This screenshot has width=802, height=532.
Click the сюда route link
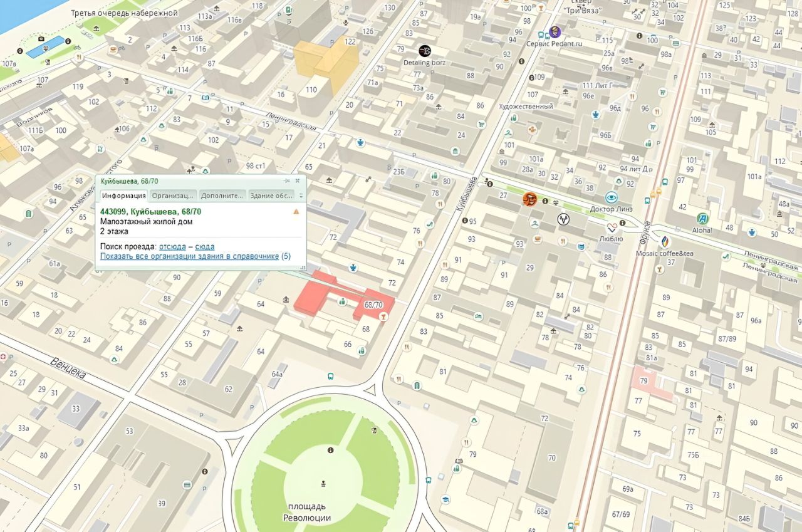click(205, 247)
